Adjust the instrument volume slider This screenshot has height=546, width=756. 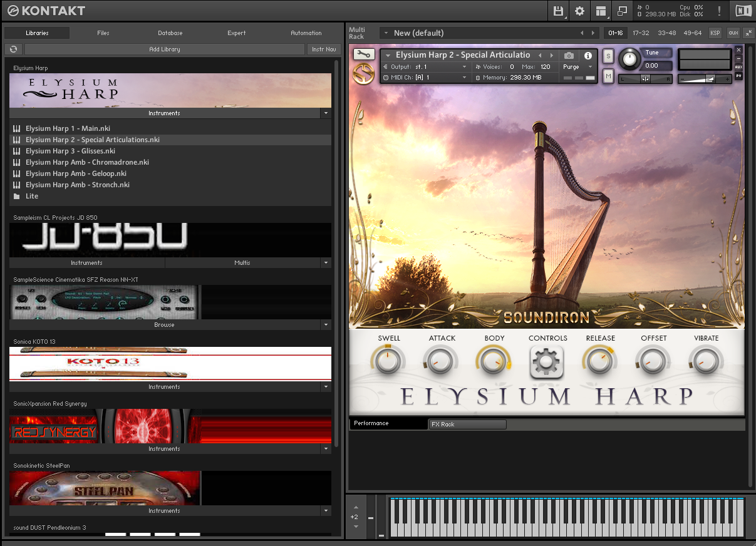coord(705,79)
